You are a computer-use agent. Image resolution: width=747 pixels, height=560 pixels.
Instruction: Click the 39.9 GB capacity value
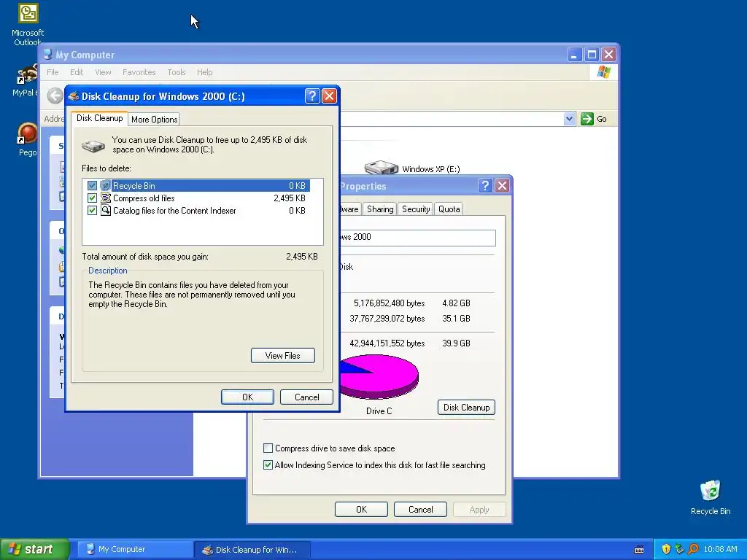pyautogui.click(x=456, y=343)
